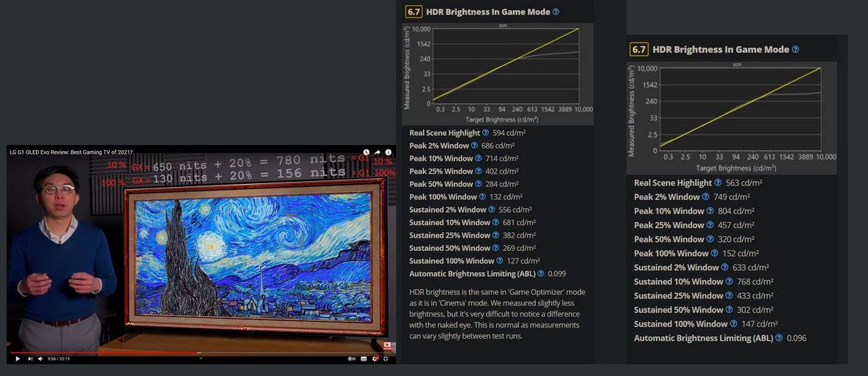Open help beside Peak 100% Window 132 cd/m²
The image size is (868, 376).
pos(482,197)
